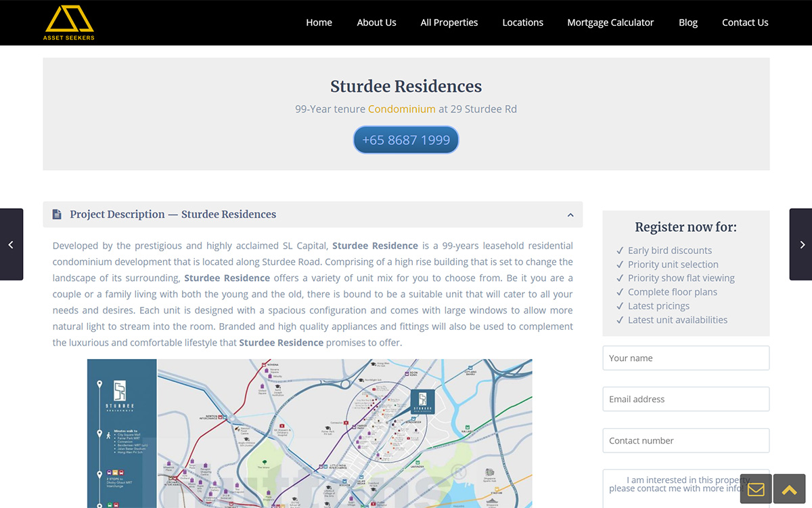
Task: Select the Contact number input
Action: click(685, 440)
